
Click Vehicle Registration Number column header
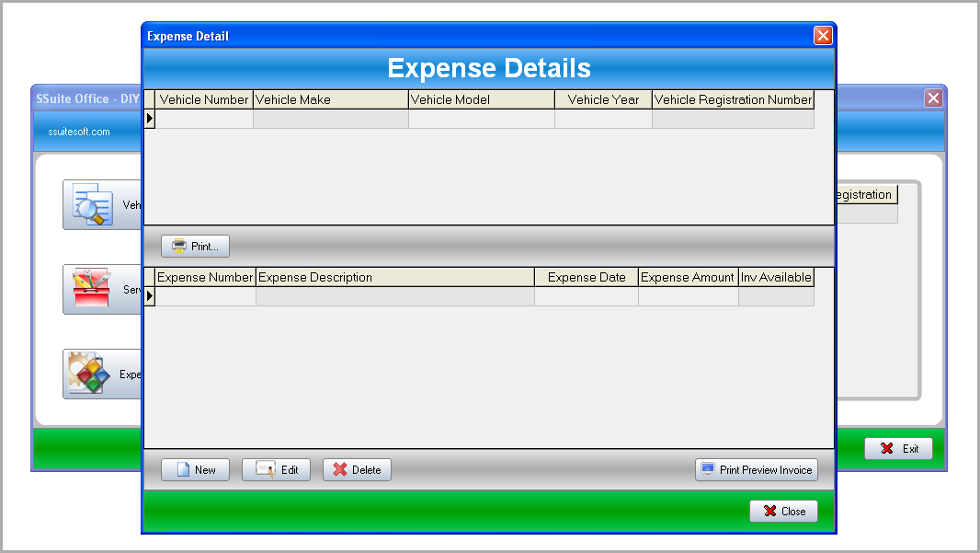click(x=733, y=99)
